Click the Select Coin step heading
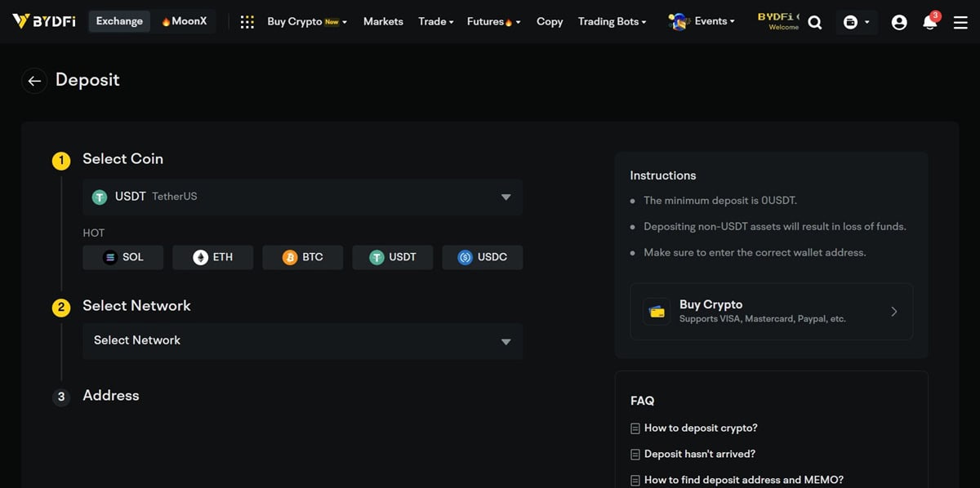Viewport: 980px width, 488px height. tap(122, 159)
